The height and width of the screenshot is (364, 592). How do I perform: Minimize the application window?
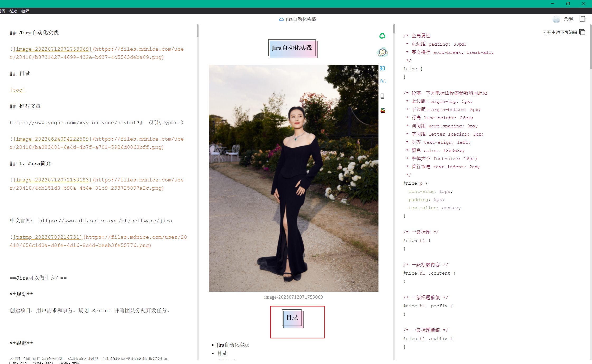553,4
